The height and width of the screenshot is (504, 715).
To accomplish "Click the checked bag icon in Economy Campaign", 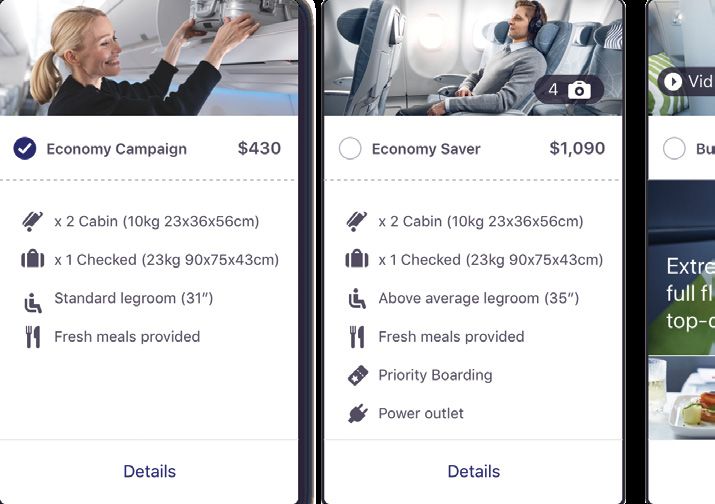I will pyautogui.click(x=33, y=259).
